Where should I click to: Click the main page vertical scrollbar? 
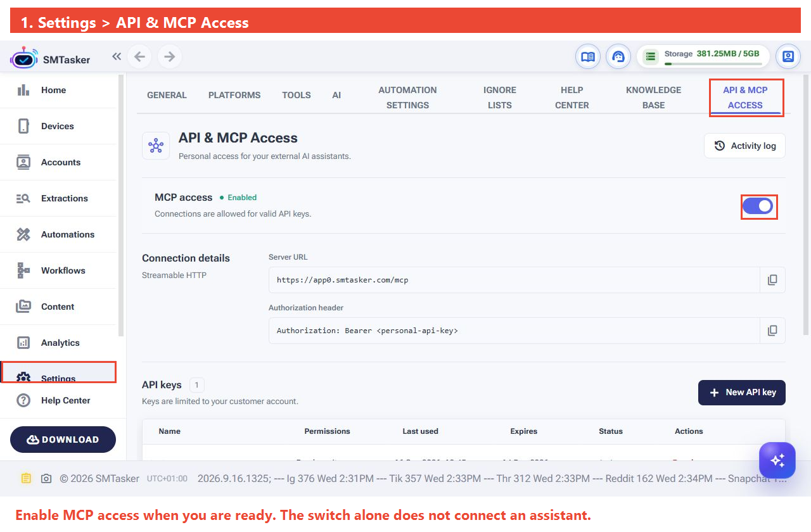tap(807, 206)
